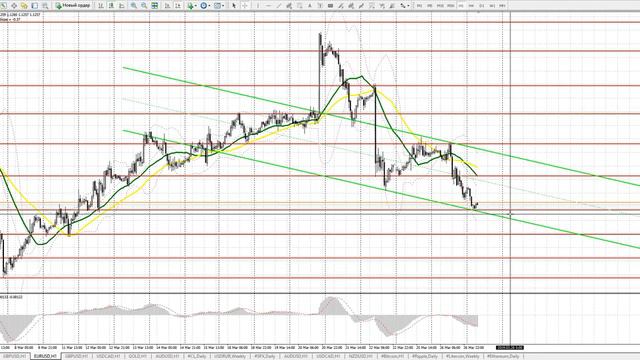Image resolution: width=640 pixels, height=360 pixels.
Task: Click the Новый ордер button
Action: (x=73, y=6)
